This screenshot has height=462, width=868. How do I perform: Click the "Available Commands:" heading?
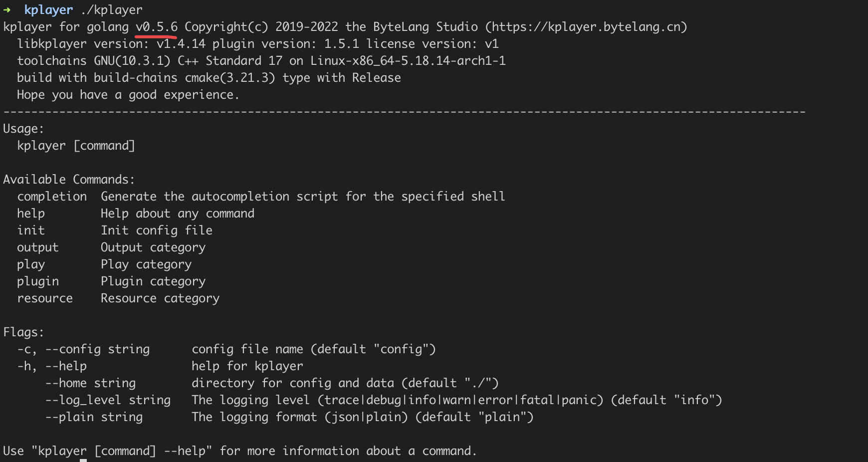tap(69, 180)
